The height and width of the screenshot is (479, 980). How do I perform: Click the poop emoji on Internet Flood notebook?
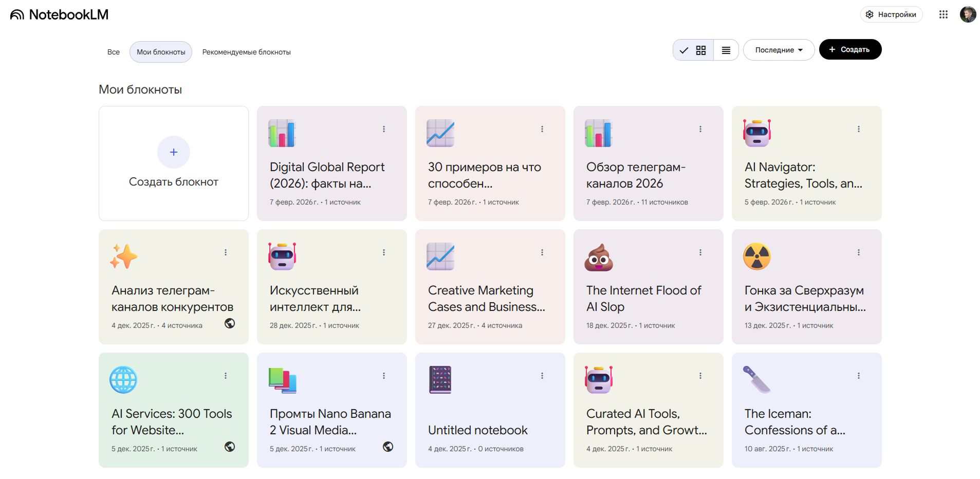coord(599,257)
